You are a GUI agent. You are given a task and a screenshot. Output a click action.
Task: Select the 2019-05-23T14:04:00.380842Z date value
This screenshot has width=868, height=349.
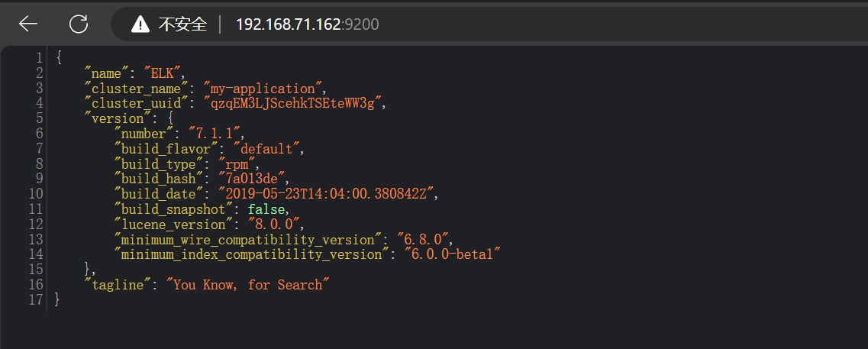coord(326,194)
